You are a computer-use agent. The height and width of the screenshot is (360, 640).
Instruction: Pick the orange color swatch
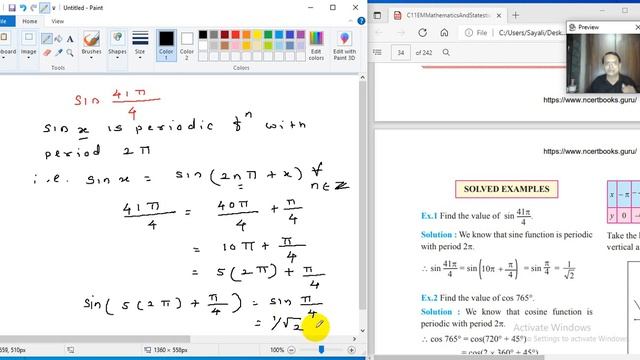(x=247, y=35)
